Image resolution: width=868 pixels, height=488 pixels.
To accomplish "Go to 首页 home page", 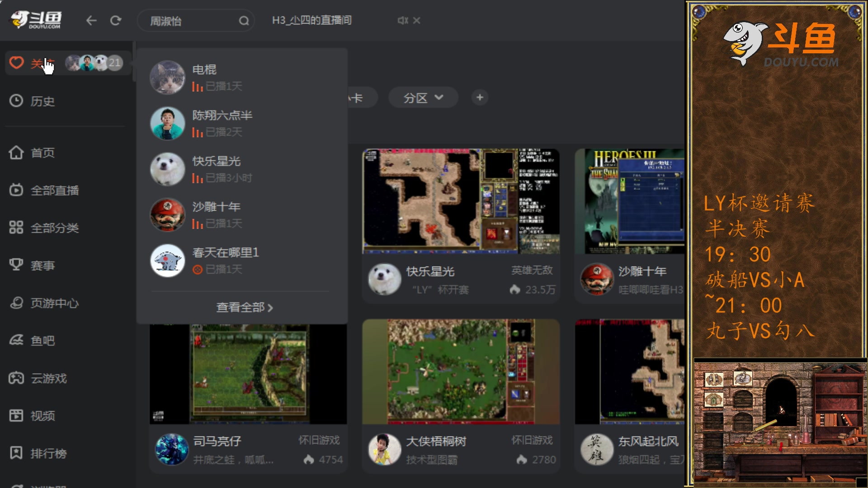I will [42, 153].
